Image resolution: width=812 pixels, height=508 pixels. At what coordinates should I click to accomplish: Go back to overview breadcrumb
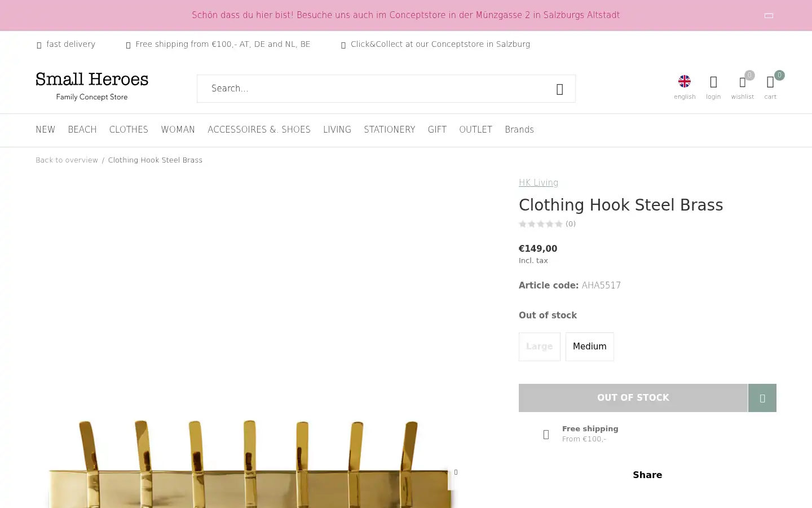[x=67, y=160]
